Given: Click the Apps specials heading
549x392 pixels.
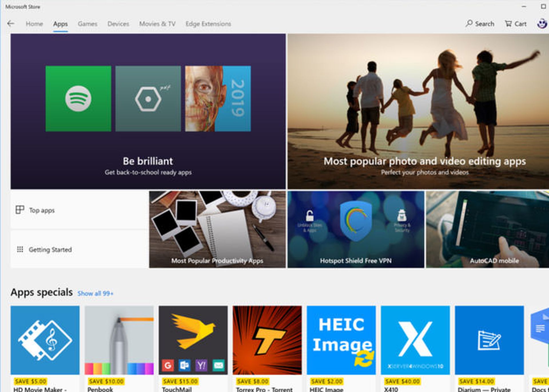Looking at the screenshot, I should [42, 292].
